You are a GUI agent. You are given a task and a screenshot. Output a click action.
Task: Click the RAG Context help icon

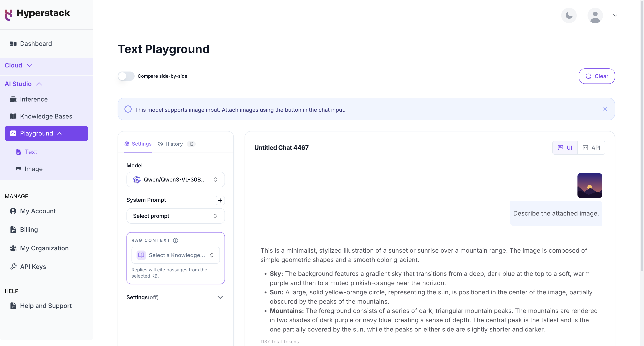[175, 240]
